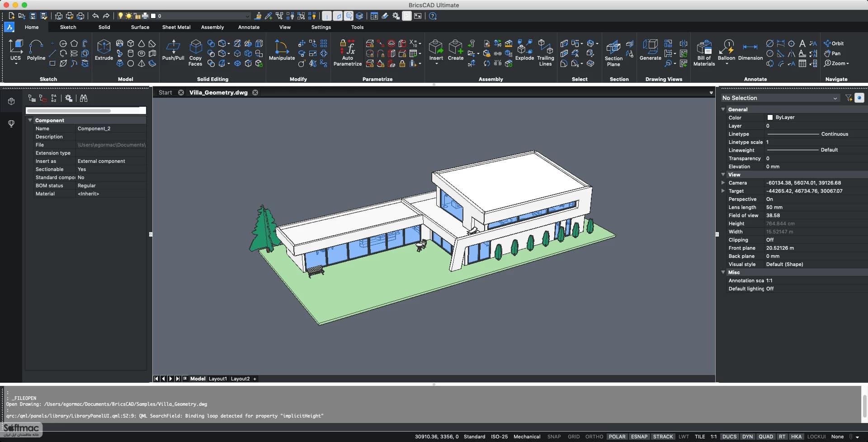Click the Transparency value field

click(815, 158)
